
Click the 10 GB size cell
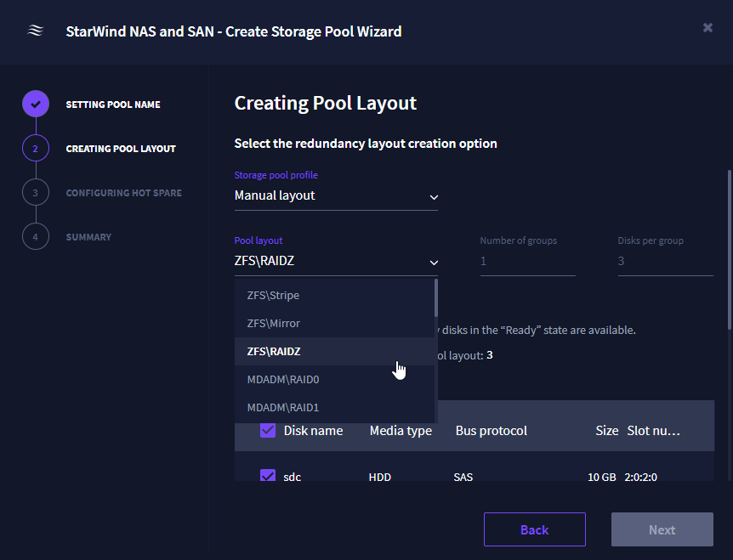pos(602,477)
